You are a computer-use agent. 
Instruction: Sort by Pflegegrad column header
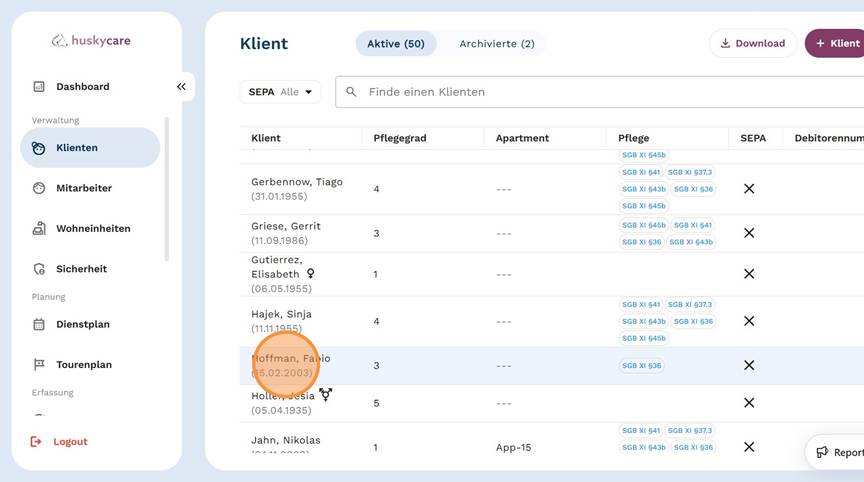(x=400, y=138)
